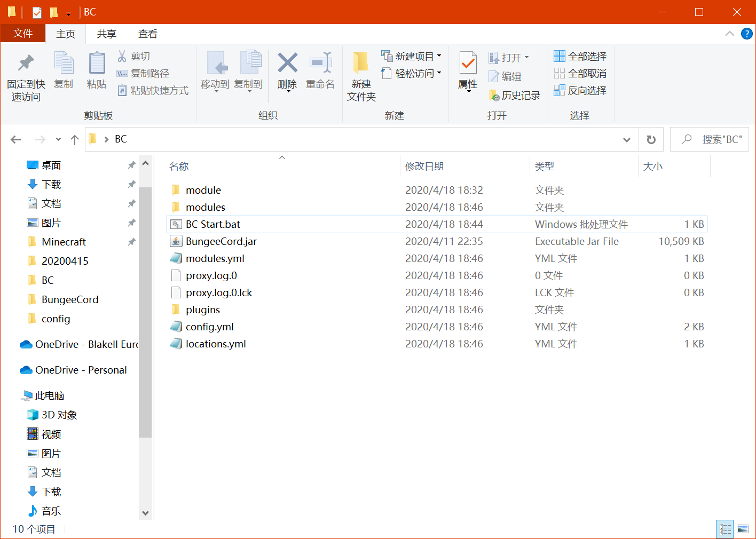
Task: Open Music (音乐) in navigation pane
Action: (x=44, y=511)
